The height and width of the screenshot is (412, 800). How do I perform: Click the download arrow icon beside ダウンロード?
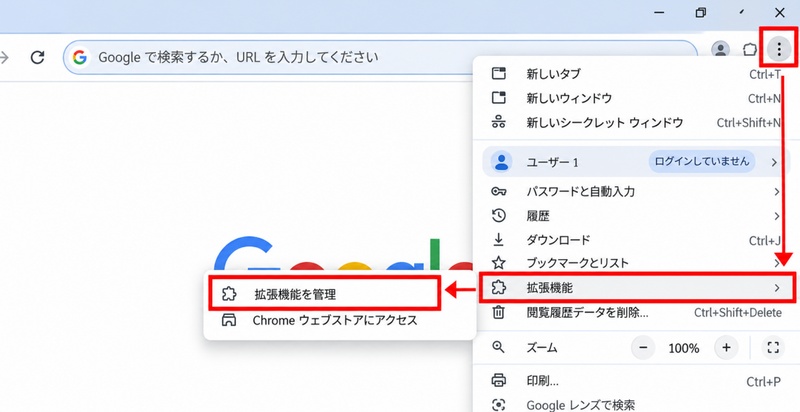point(498,239)
